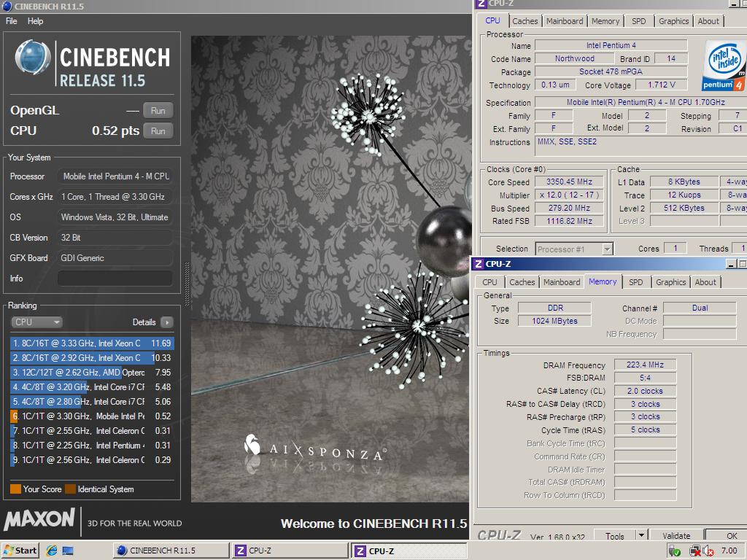The width and height of the screenshot is (747, 560).
Task: Select ranking row 6 Mobile Intel Pentium 0.52
Action: [92, 416]
